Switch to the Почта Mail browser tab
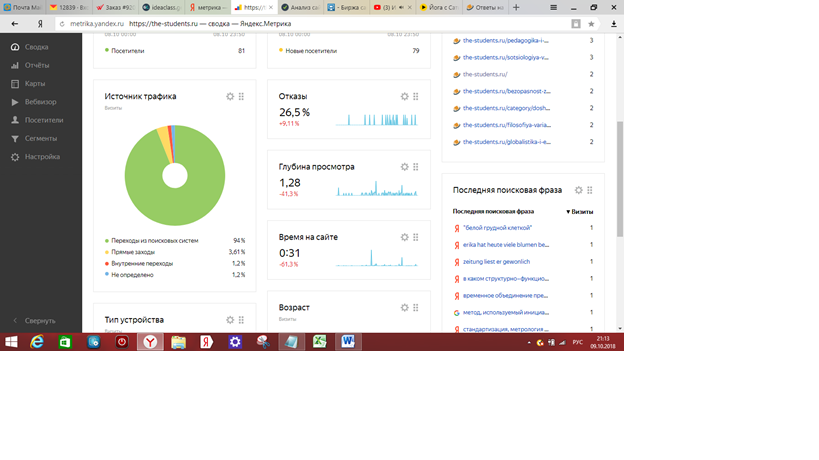This screenshot has height=460, width=819. pyautogui.click(x=22, y=7)
